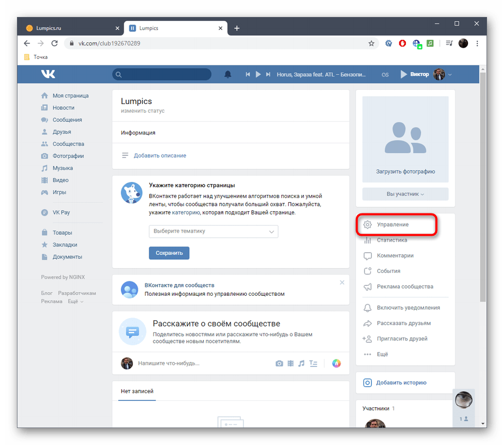Click the vk.com address bar
The height and width of the screenshot is (445, 504).
tap(222, 43)
